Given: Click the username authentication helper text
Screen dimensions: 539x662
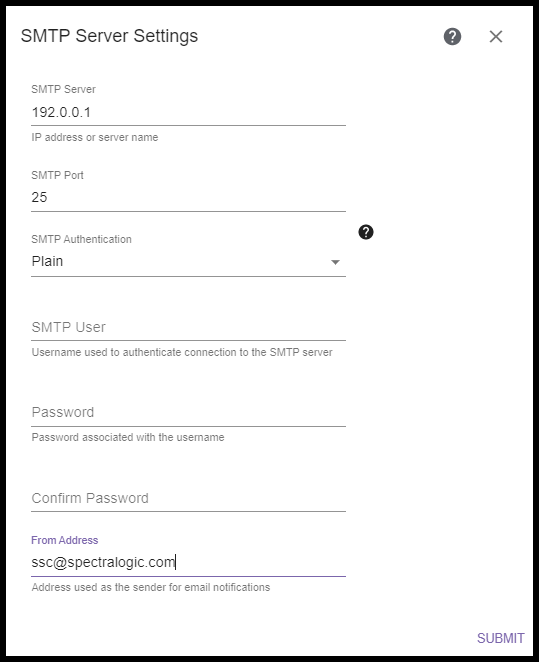Looking at the screenshot, I should coord(182,352).
